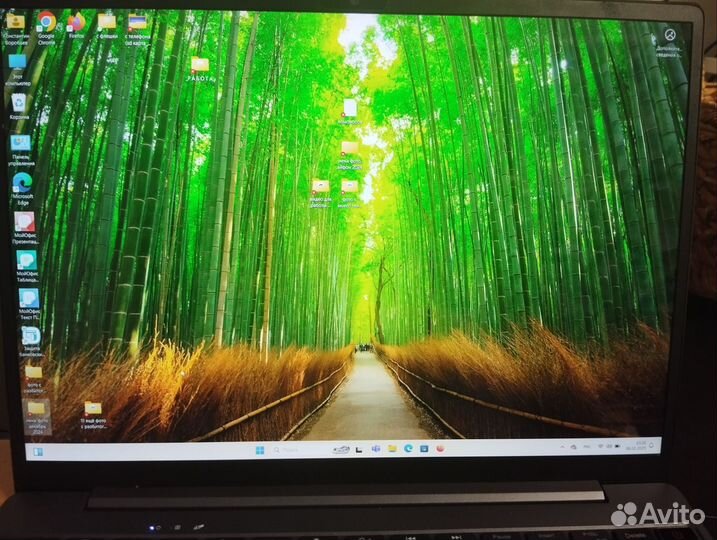
Task: Open File Explorer from the taskbar
Action: [x=392, y=449]
